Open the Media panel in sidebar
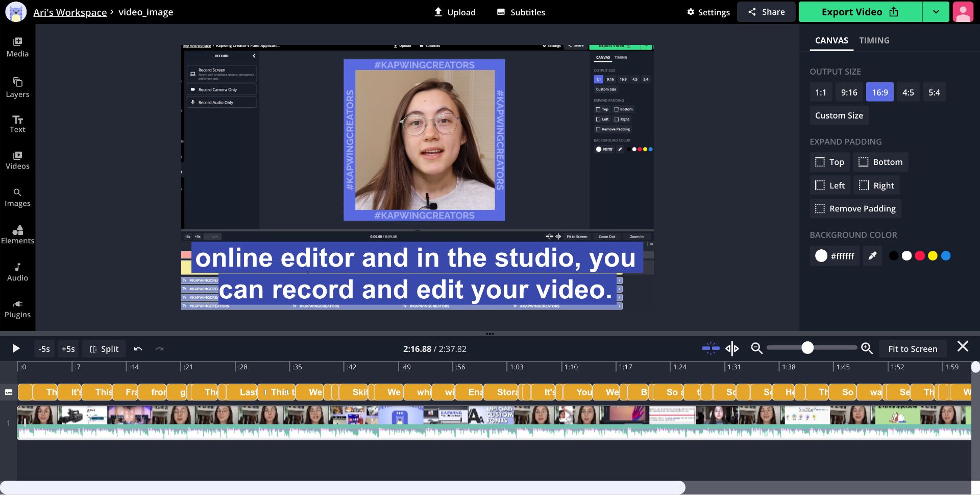 (17, 47)
